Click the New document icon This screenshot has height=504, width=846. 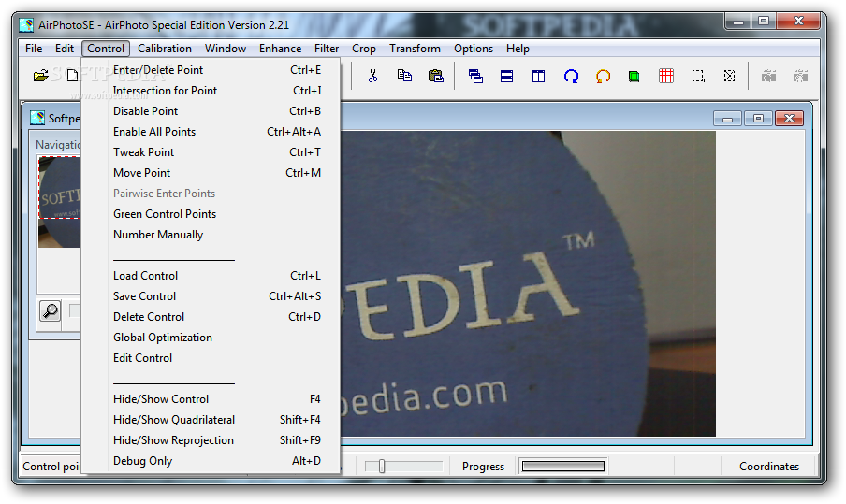(x=72, y=76)
